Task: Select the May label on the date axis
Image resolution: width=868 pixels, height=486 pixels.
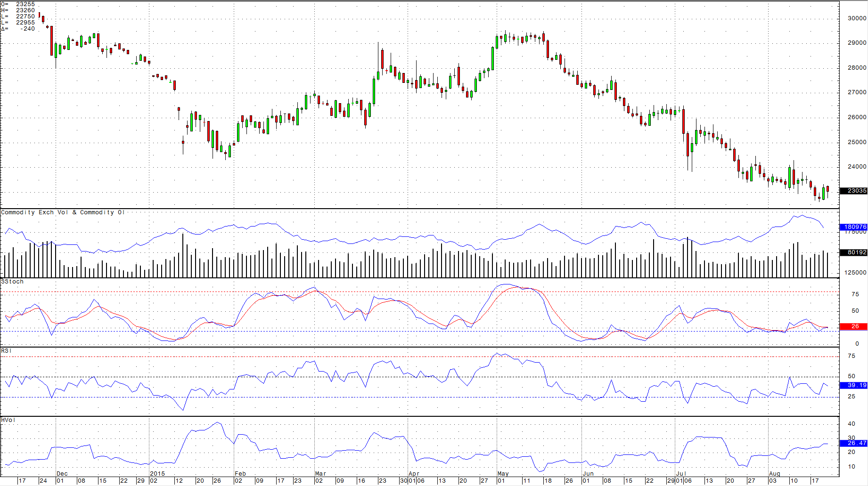Action: (x=502, y=474)
